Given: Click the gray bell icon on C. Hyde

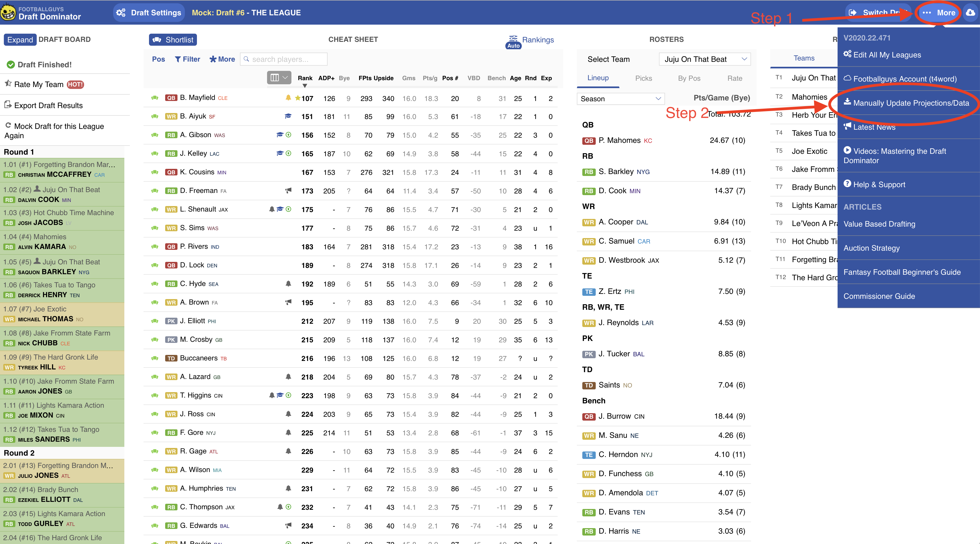Looking at the screenshot, I should pos(288,284).
